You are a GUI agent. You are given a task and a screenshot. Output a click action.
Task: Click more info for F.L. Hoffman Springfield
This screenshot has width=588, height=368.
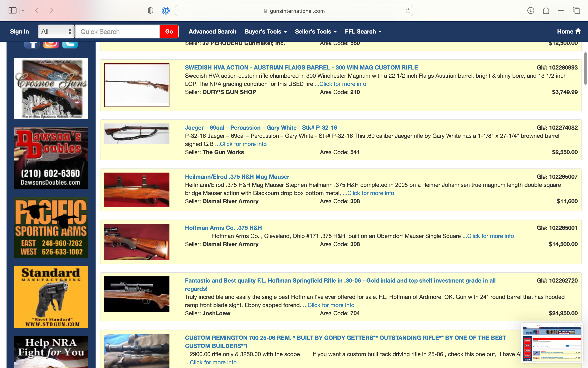point(329,305)
